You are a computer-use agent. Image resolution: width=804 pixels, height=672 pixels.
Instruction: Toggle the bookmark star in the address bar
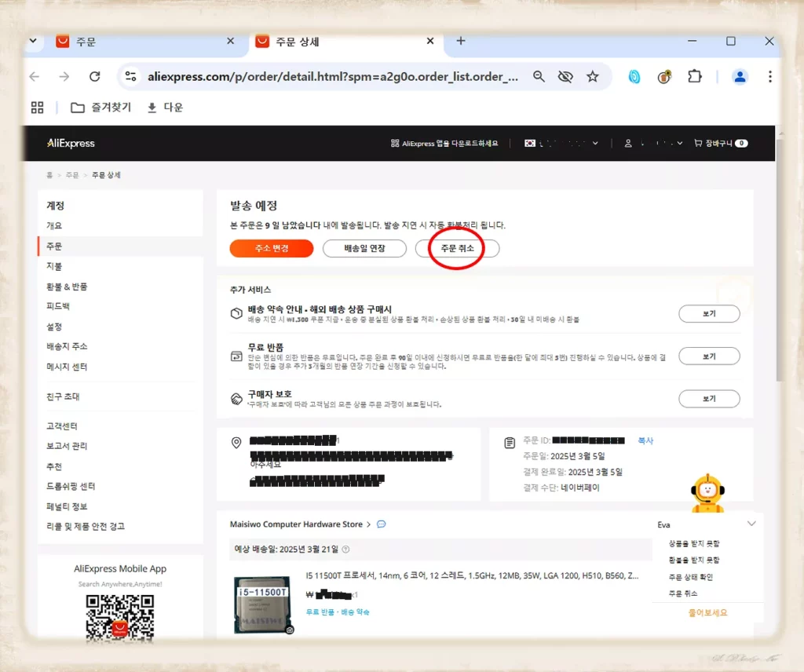point(594,76)
